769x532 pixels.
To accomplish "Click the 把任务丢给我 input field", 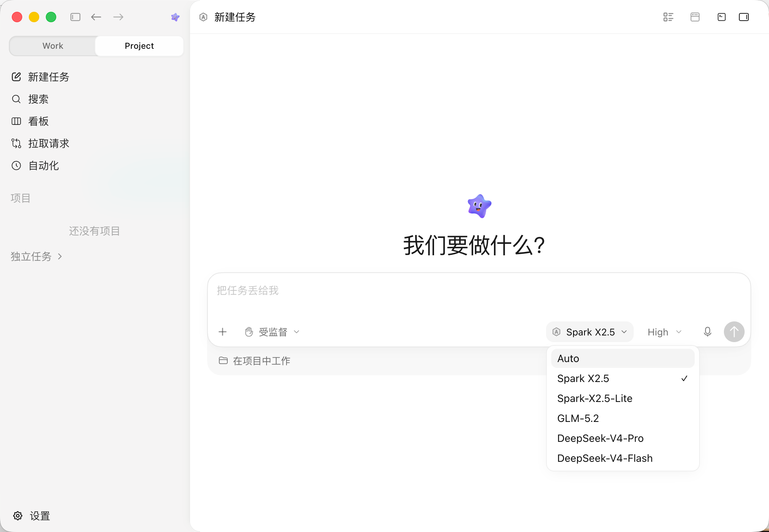I will click(479, 291).
